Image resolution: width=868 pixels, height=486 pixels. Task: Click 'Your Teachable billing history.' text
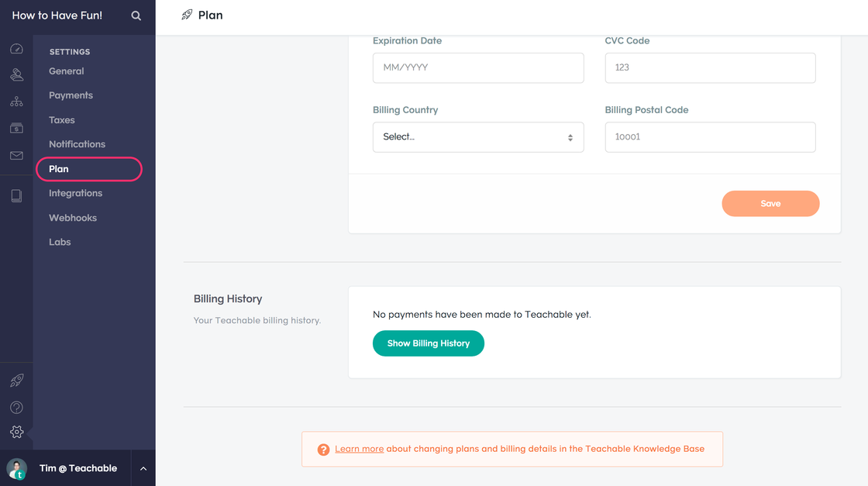point(257,320)
